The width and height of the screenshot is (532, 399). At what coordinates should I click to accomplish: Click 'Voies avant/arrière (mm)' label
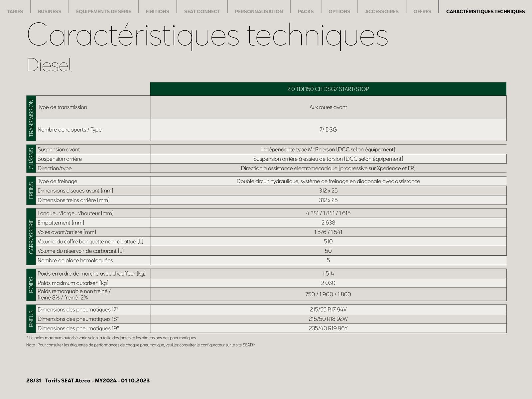click(x=67, y=232)
